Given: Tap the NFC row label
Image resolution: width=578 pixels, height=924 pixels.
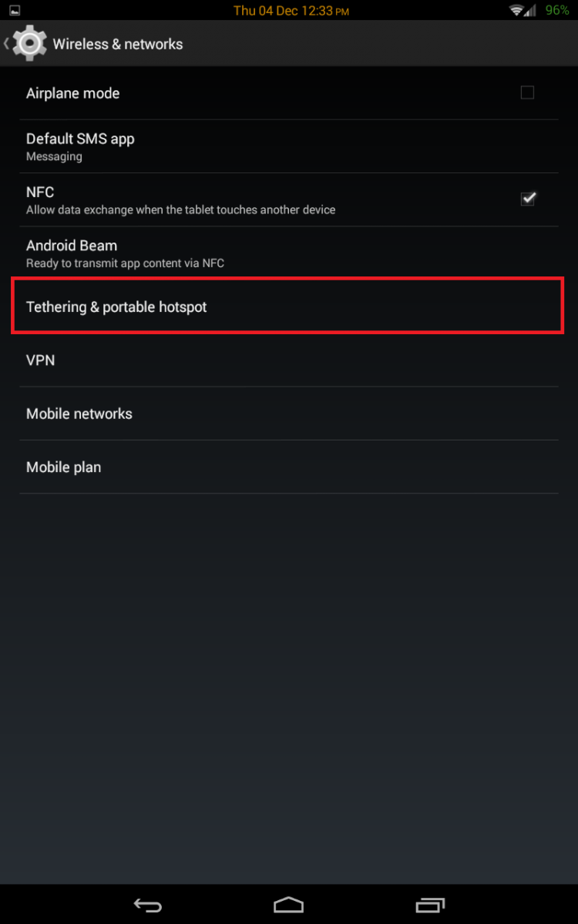Looking at the screenshot, I should coord(40,192).
